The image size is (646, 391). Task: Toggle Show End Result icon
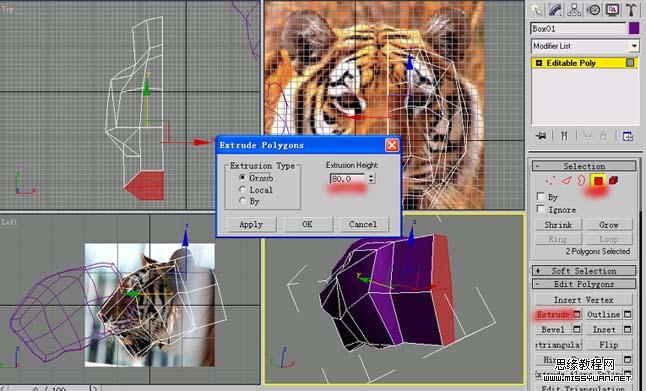pyautogui.click(x=564, y=136)
